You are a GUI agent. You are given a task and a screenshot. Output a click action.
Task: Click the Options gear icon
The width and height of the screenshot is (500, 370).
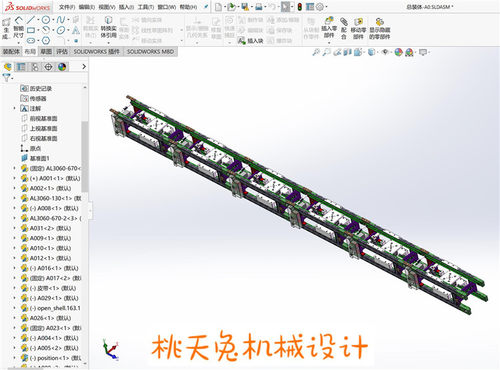click(x=320, y=7)
